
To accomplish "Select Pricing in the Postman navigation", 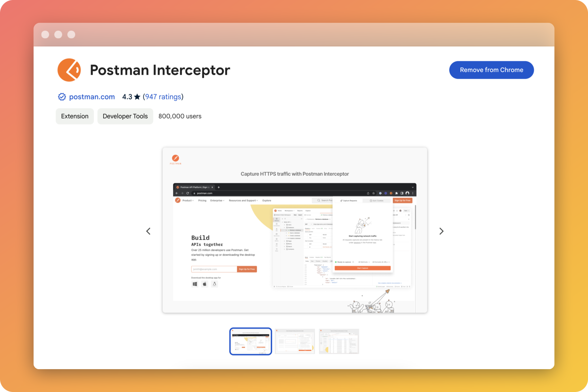I will (x=202, y=200).
